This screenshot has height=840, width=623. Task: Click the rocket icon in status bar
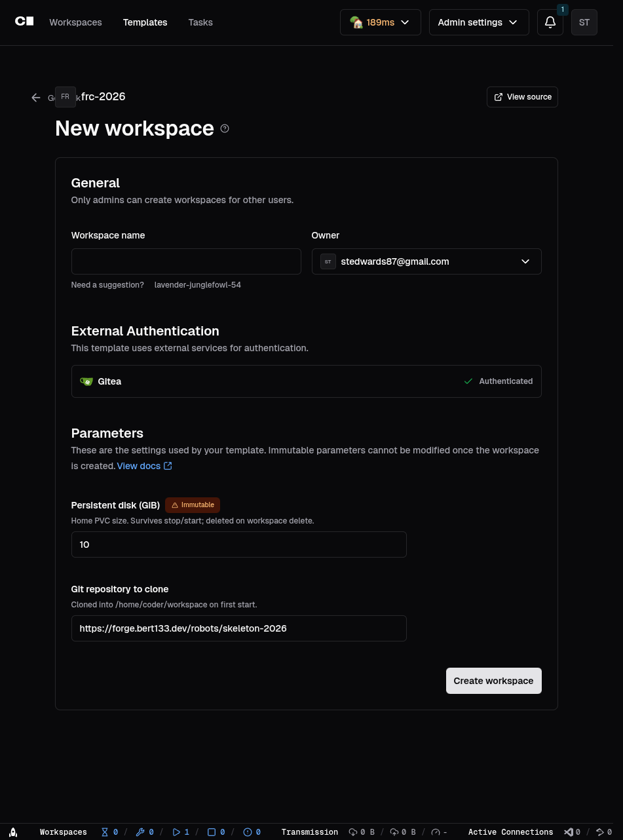(x=12, y=832)
